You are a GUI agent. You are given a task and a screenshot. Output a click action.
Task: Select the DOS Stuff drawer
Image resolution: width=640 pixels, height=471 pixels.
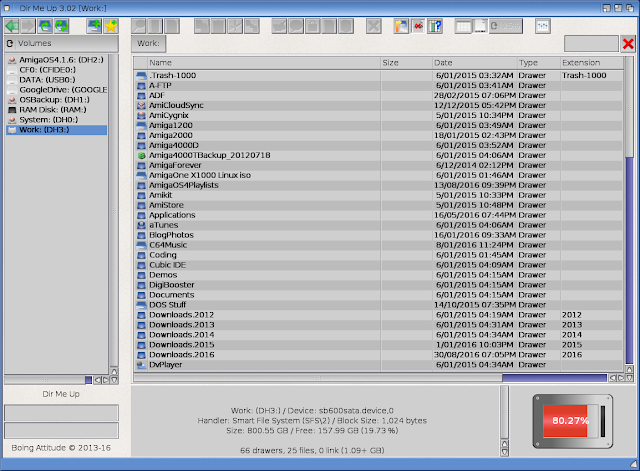(378, 305)
